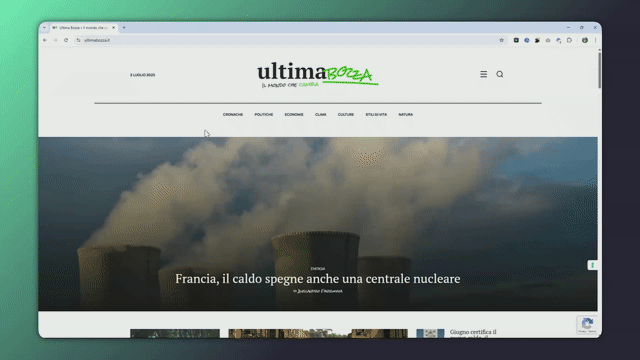Open article 'Francia, il caldo spegne' headline
The width and height of the screenshot is (640, 360).
click(x=318, y=279)
